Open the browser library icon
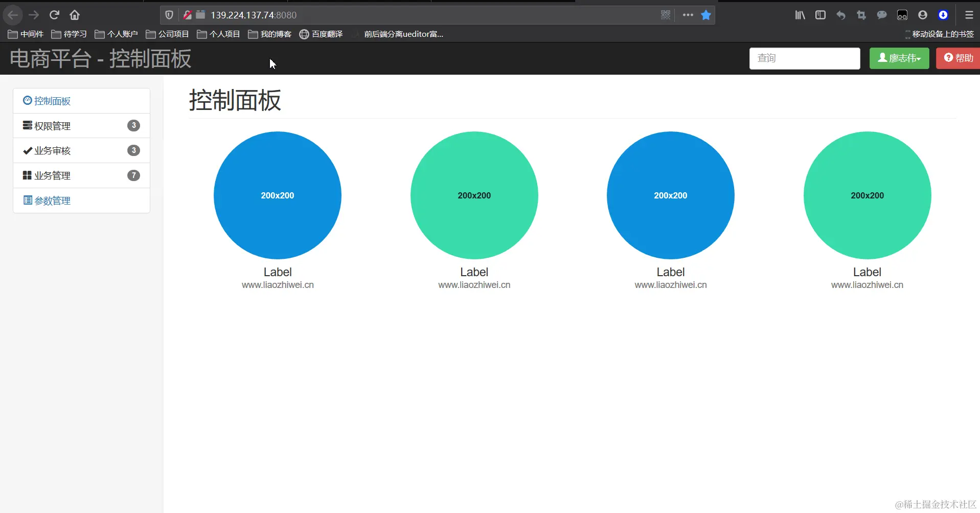This screenshot has height=513, width=980. pos(800,15)
